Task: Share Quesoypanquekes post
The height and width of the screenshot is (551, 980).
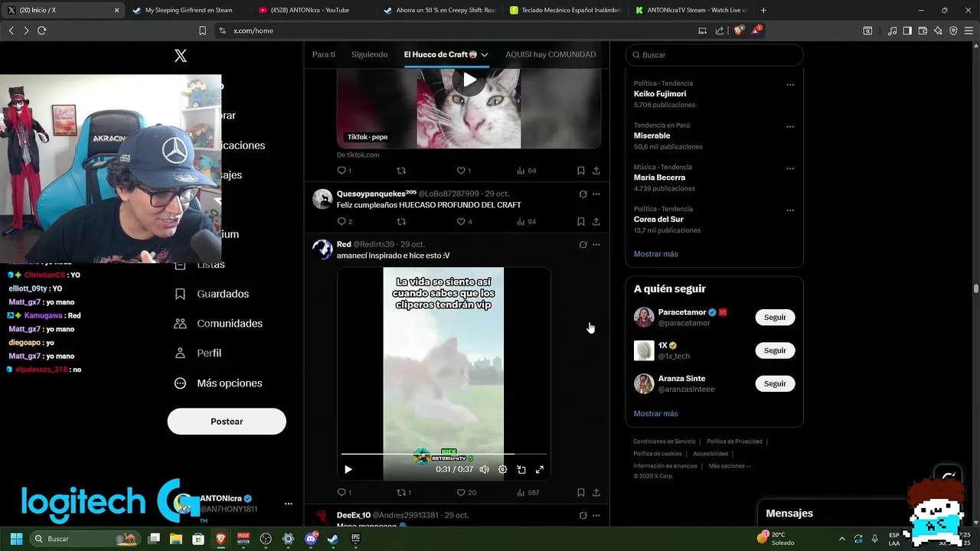Action: pyautogui.click(x=596, y=222)
